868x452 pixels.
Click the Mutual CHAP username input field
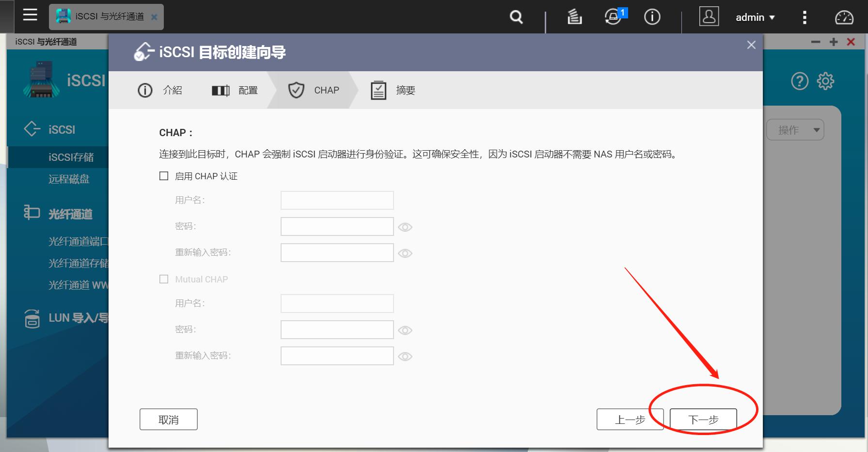click(x=336, y=303)
